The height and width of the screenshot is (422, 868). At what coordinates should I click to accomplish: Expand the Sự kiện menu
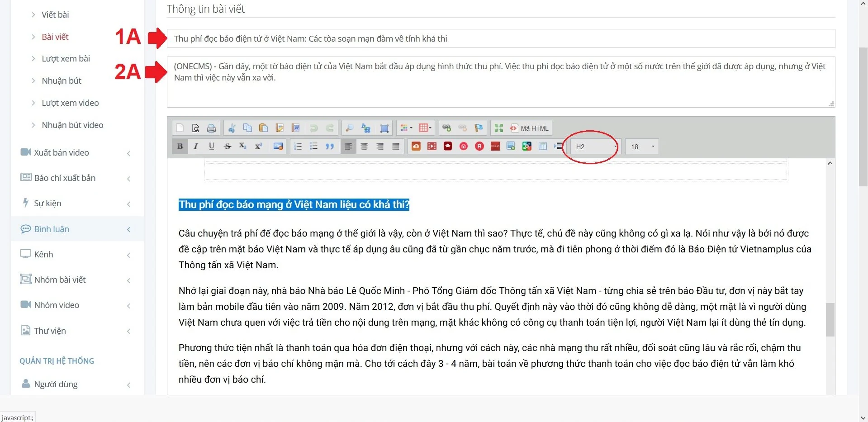point(77,204)
